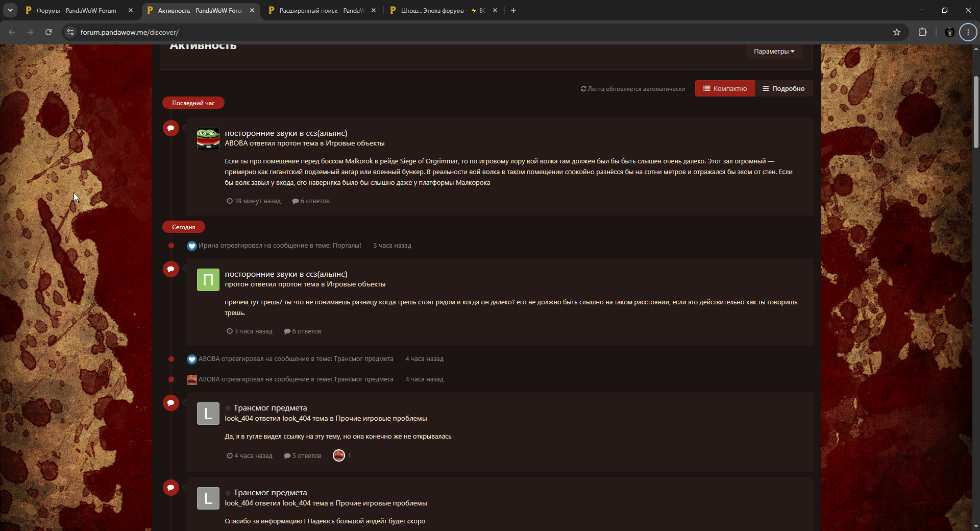
Task: Click the ABOBA frog avatar thumbnail
Action: click(x=208, y=138)
